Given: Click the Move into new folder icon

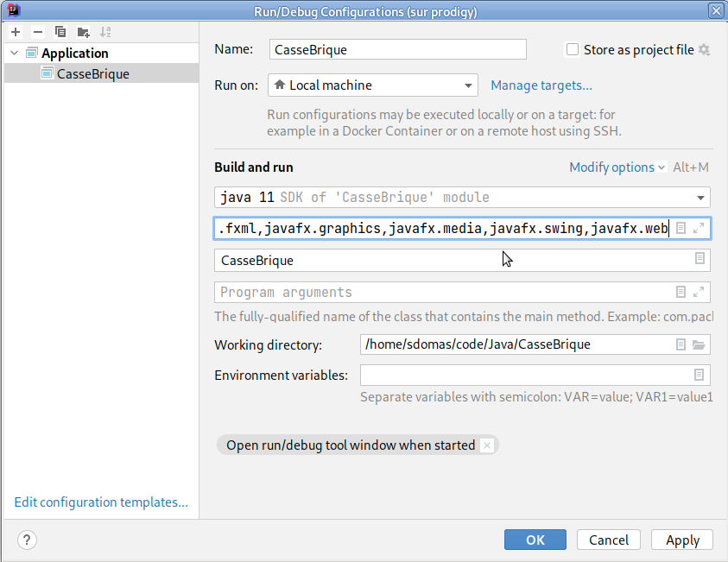Looking at the screenshot, I should 83,32.
